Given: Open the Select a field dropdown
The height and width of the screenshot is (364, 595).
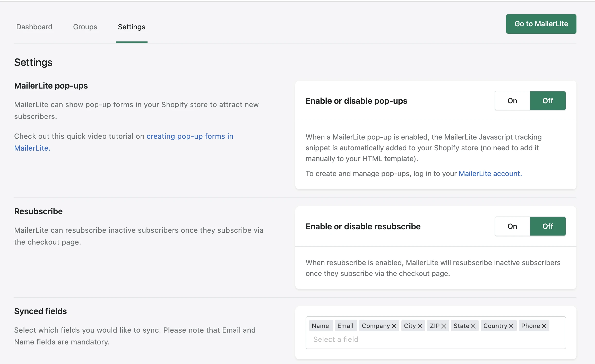Looking at the screenshot, I should tap(336, 339).
